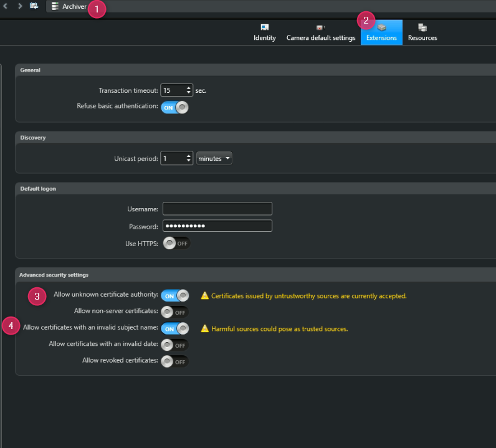Click in the Password field
This screenshot has width=496, height=448.
[217, 226]
